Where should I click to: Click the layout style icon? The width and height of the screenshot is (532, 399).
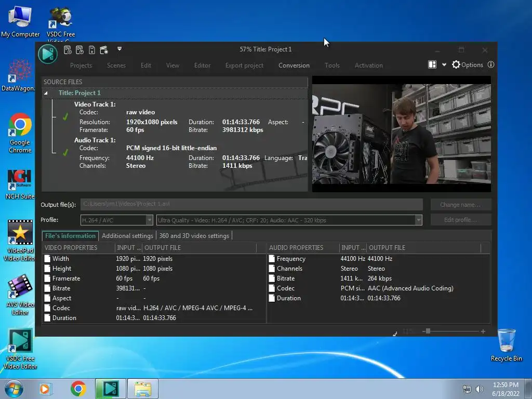click(x=432, y=64)
